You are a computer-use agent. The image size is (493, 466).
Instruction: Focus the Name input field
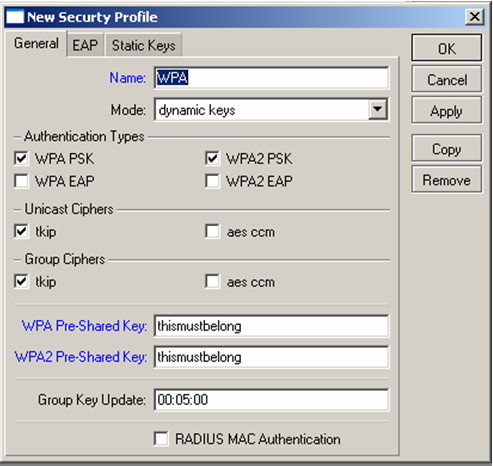coord(271,78)
